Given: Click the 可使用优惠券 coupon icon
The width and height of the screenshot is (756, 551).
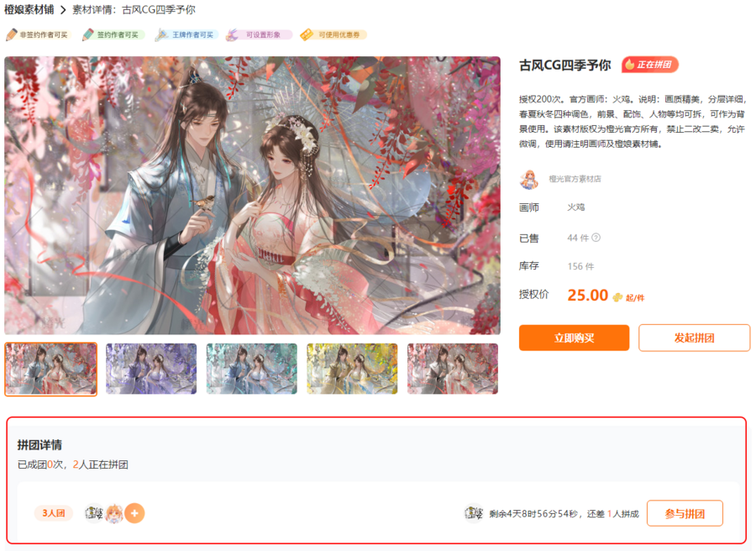Looking at the screenshot, I should pos(307,34).
